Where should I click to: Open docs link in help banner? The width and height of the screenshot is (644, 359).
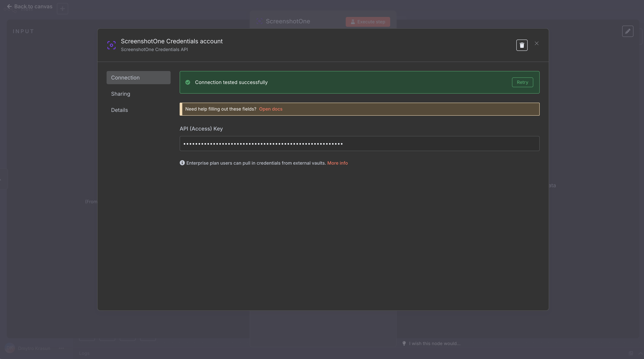(x=271, y=109)
